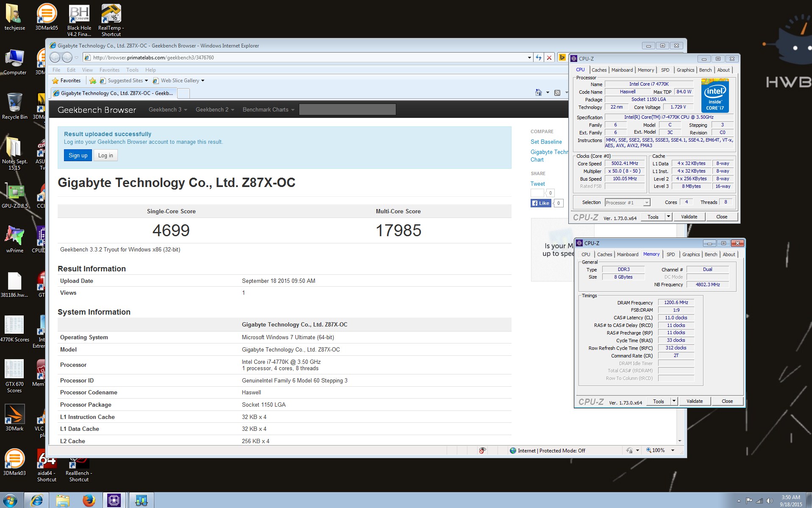Click Set Baseline link
Screen dimensions: 812x508
coord(546,142)
